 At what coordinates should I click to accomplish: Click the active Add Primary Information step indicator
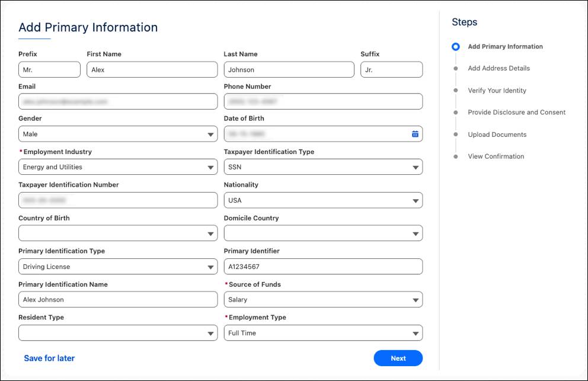coord(455,46)
